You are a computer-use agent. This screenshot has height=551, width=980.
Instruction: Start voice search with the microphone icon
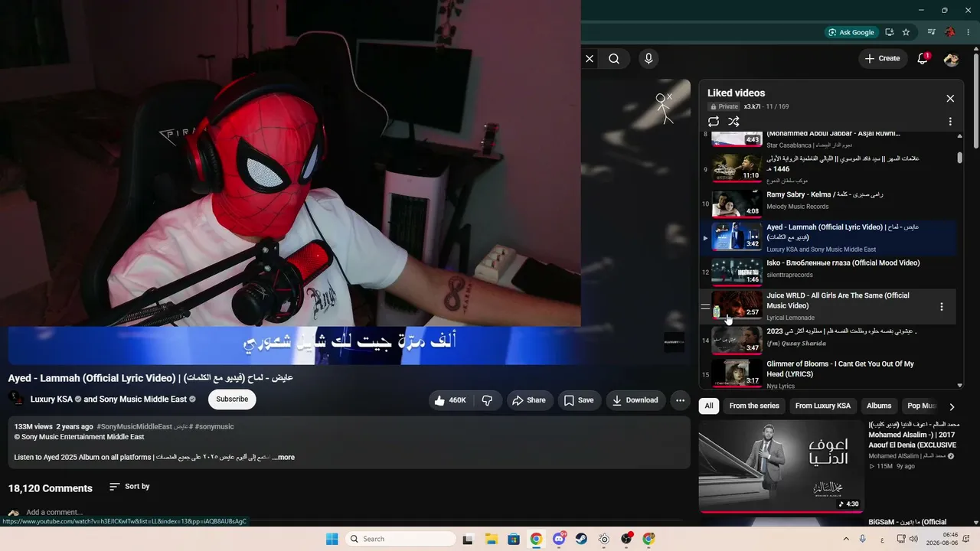pos(648,58)
